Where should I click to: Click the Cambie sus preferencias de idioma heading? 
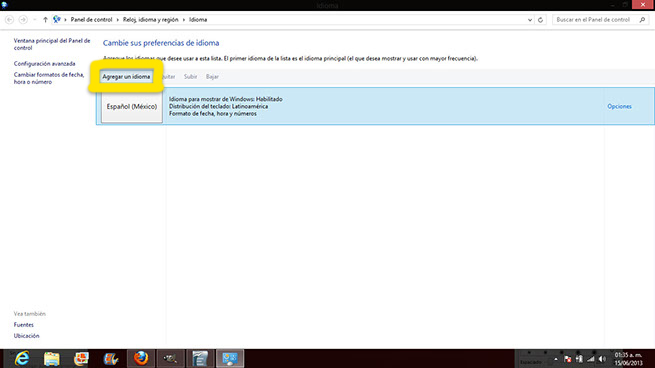(161, 43)
